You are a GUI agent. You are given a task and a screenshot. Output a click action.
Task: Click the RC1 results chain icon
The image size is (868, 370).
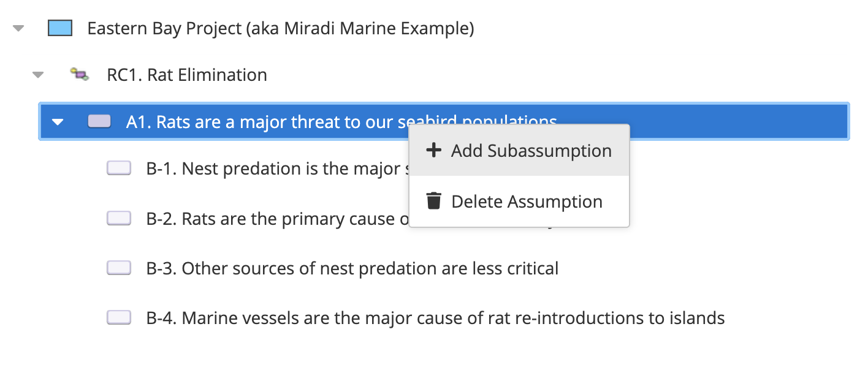point(79,75)
